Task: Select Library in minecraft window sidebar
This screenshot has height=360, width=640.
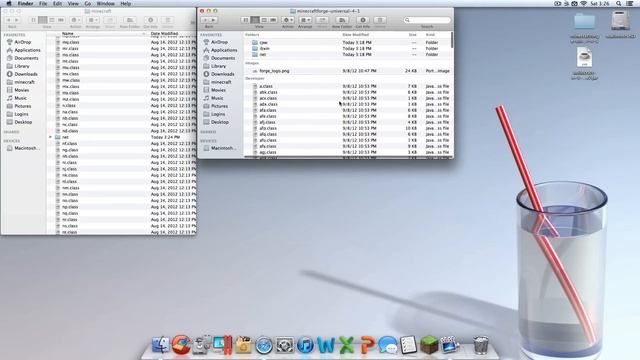Action: pos(18,66)
